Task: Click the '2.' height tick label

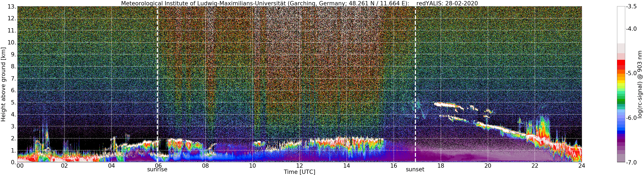Action: pyautogui.click(x=13, y=138)
